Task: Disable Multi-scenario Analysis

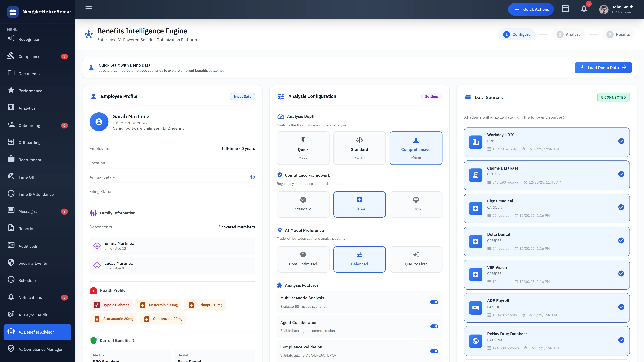Action: coord(434,302)
